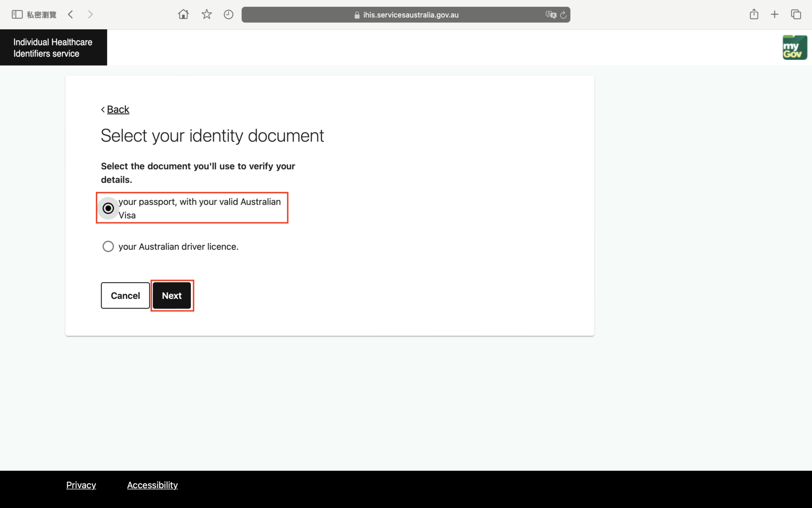Select the Australian driver licence option

coord(108,246)
